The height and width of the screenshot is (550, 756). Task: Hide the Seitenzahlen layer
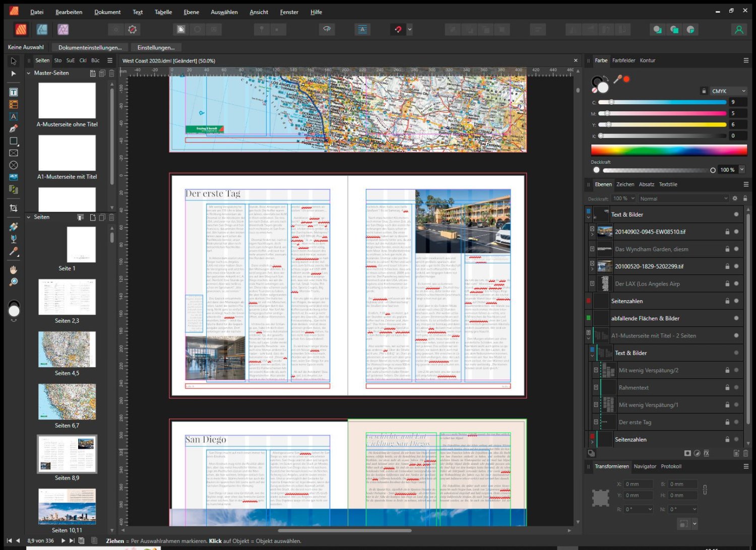[x=735, y=300]
